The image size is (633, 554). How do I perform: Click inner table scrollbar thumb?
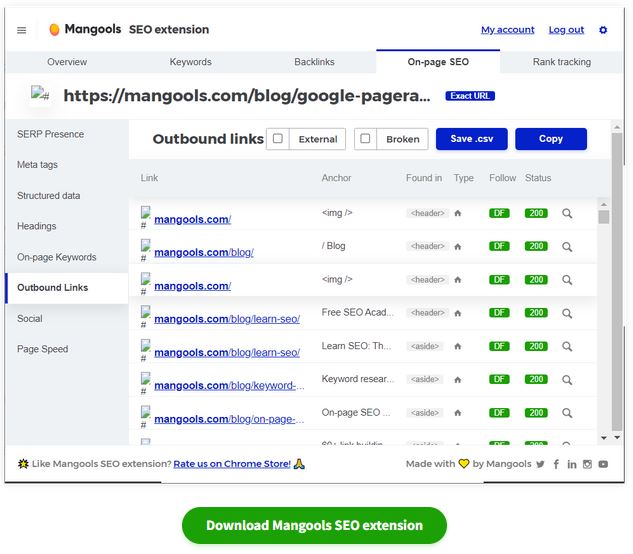point(604,217)
